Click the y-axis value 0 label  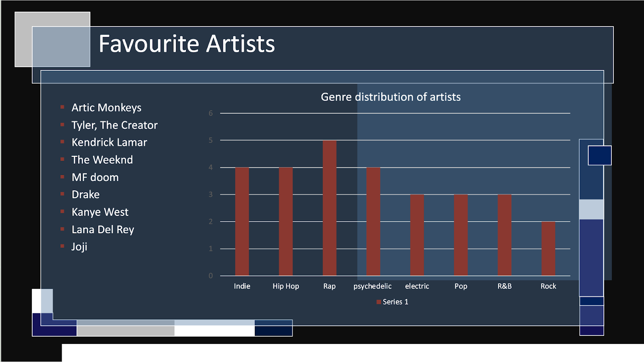pyautogui.click(x=211, y=276)
